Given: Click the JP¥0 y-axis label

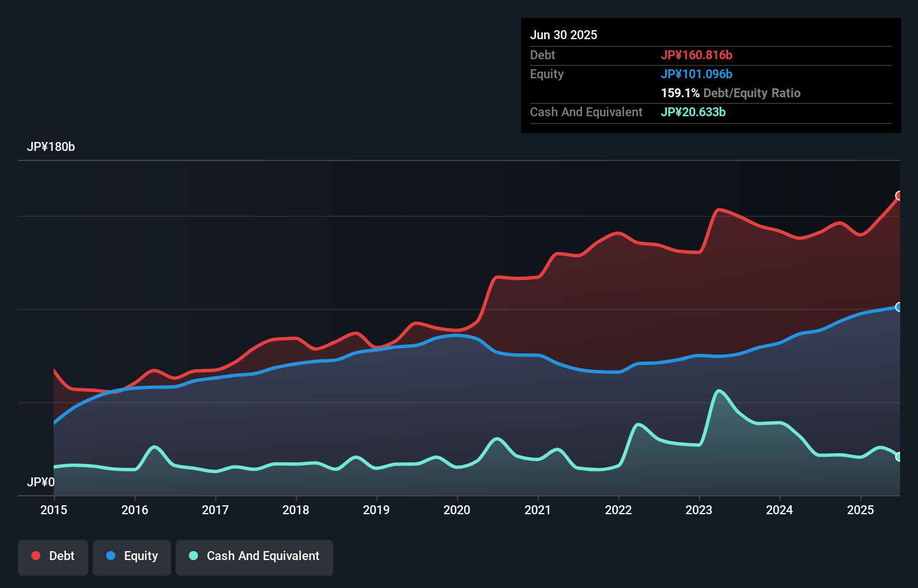Looking at the screenshot, I should (x=41, y=482).
